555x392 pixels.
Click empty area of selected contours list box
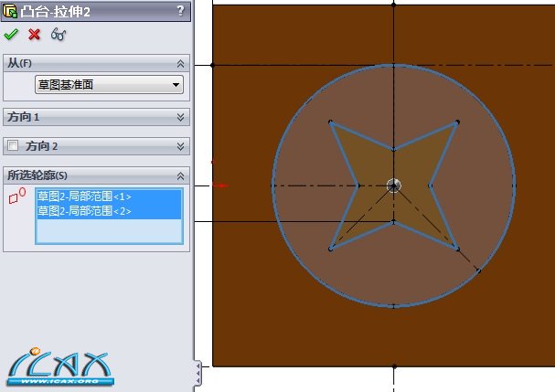click(109, 230)
